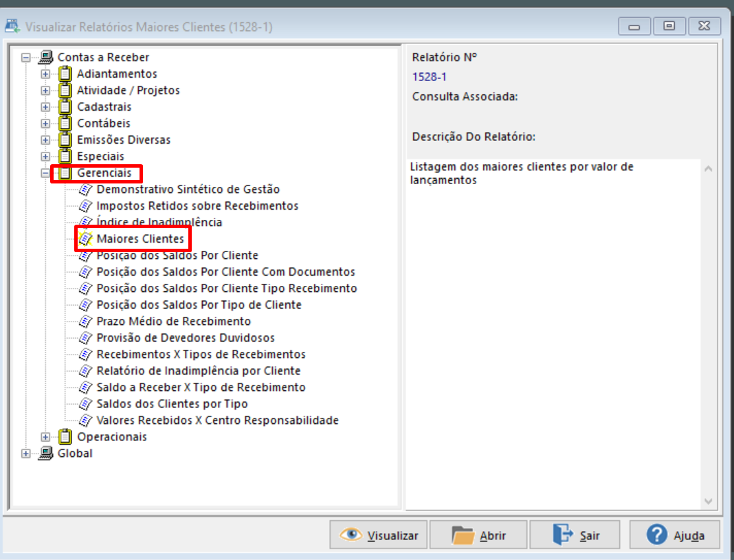This screenshot has height=560, width=734.
Task: Expand the Global root node
Action: point(26,453)
